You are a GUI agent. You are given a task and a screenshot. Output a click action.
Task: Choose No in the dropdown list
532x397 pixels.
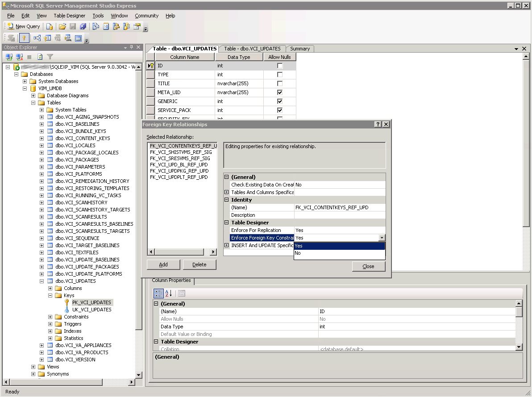coord(340,253)
